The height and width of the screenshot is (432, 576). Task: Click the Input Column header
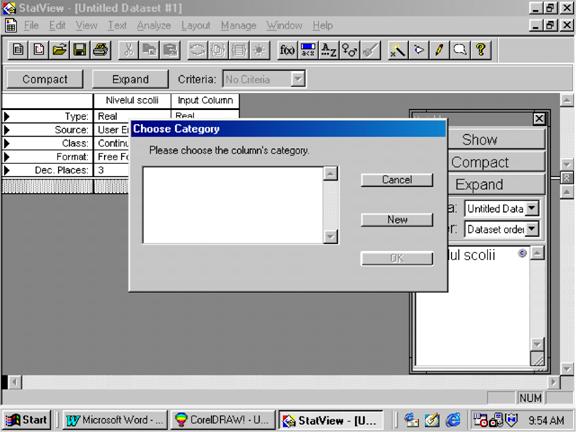point(205,100)
